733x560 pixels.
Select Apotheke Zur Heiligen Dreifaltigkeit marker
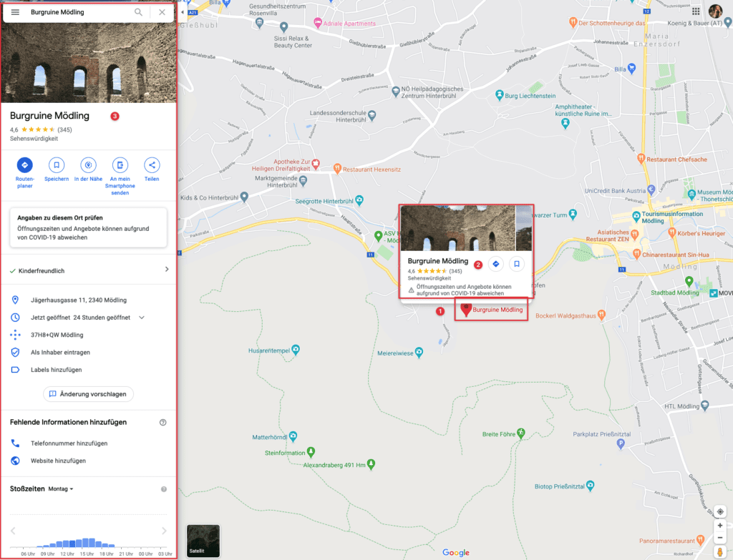(316, 164)
